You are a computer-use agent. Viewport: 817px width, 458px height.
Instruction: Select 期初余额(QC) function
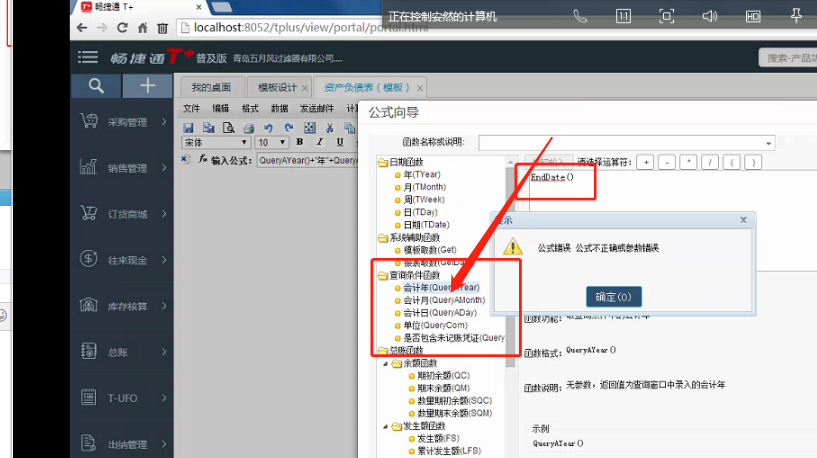tap(443, 376)
